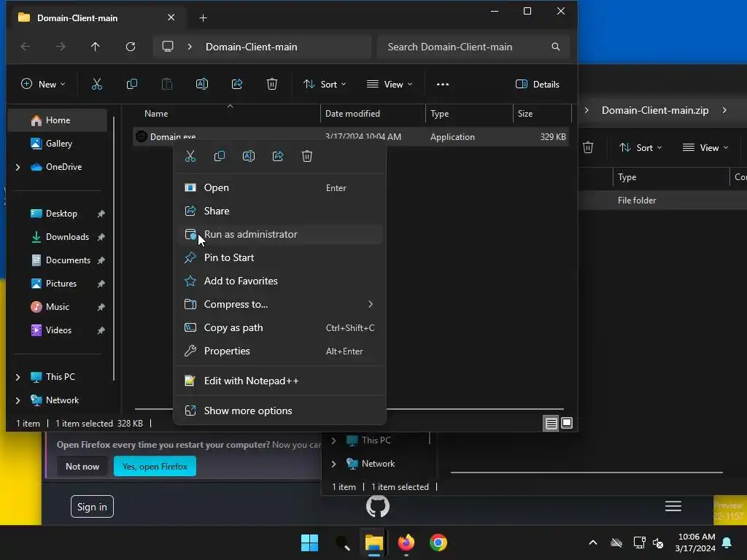Click Sign in on GitHub page

point(92,507)
